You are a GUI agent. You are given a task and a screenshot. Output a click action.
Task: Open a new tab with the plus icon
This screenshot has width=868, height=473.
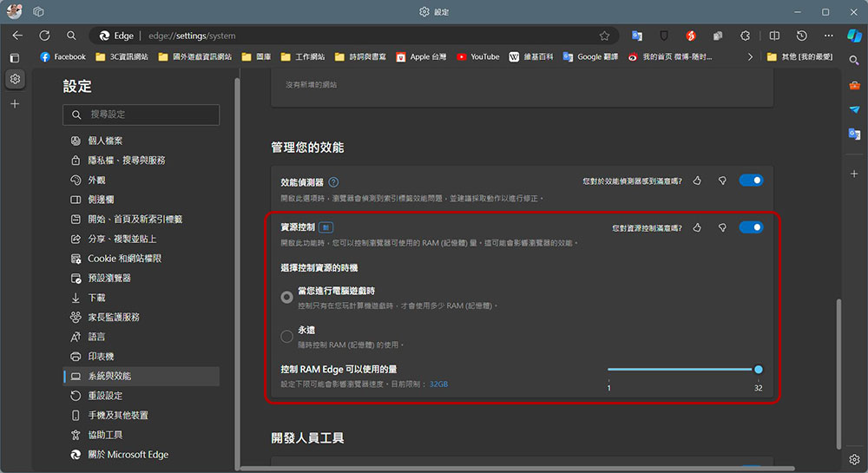pyautogui.click(x=15, y=104)
